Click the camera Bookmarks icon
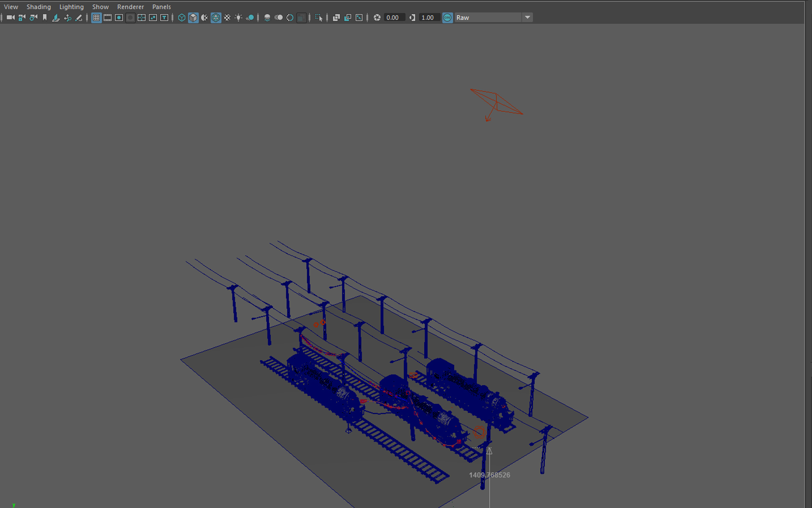 (45, 17)
